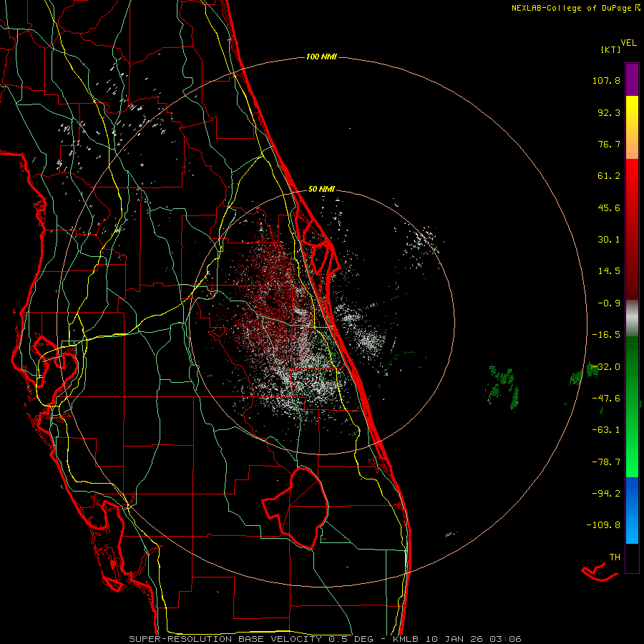Pick the dark navy TH segment of the color bar

click(632, 557)
